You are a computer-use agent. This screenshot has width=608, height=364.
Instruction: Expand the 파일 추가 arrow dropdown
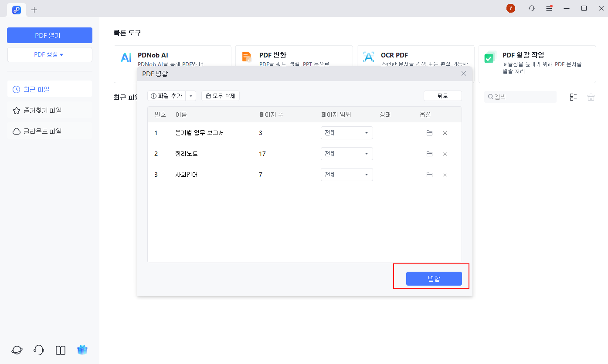pos(191,96)
